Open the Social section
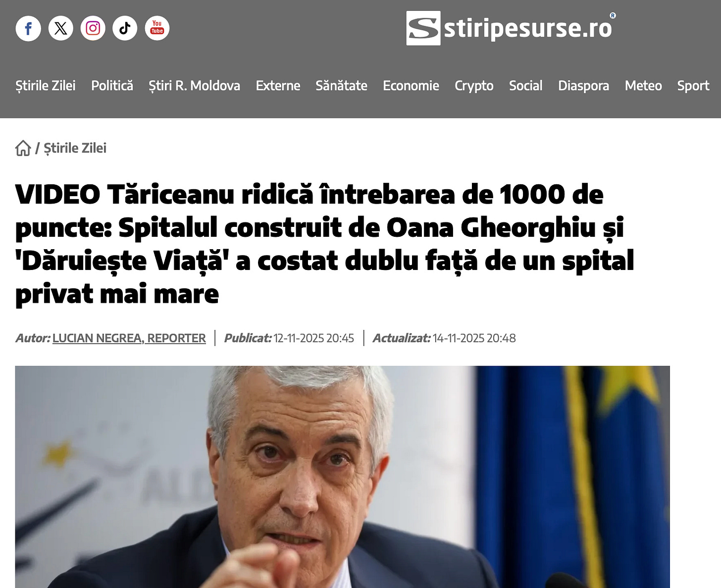Image resolution: width=721 pixels, height=588 pixels. coord(526,86)
